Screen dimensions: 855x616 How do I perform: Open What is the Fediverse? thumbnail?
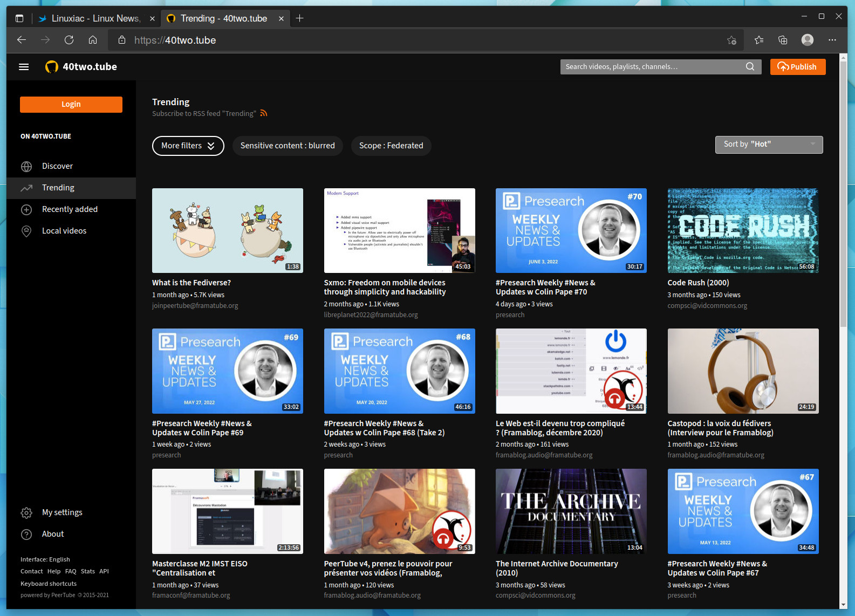tap(228, 231)
